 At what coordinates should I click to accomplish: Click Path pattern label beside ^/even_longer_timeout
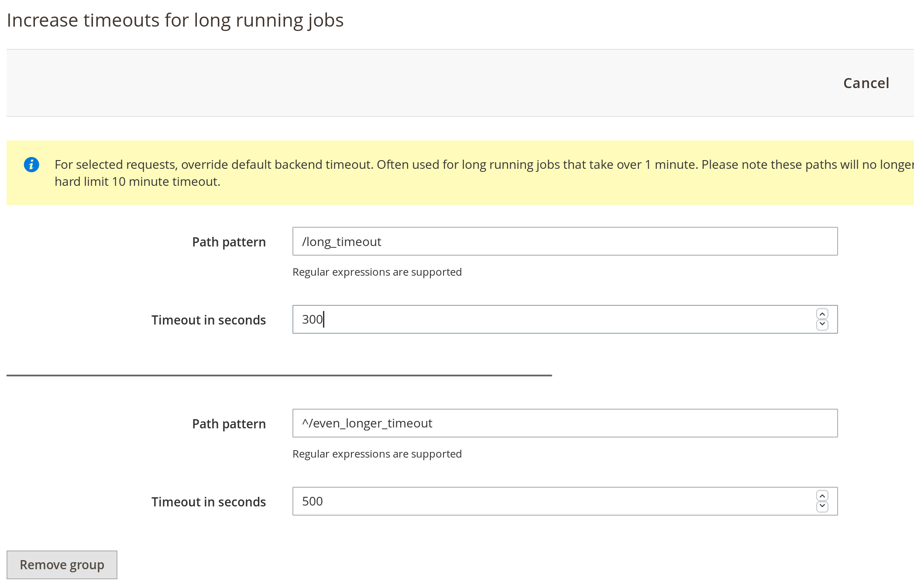[229, 424]
